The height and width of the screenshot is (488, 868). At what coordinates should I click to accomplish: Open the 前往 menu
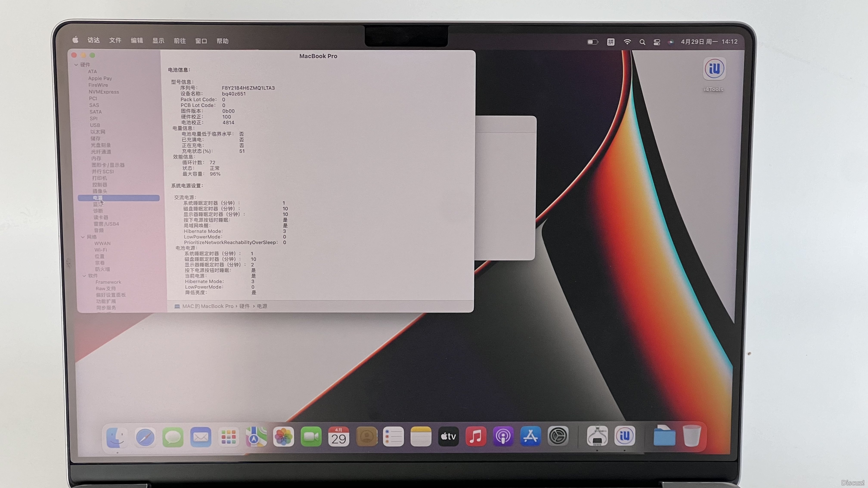tap(180, 41)
